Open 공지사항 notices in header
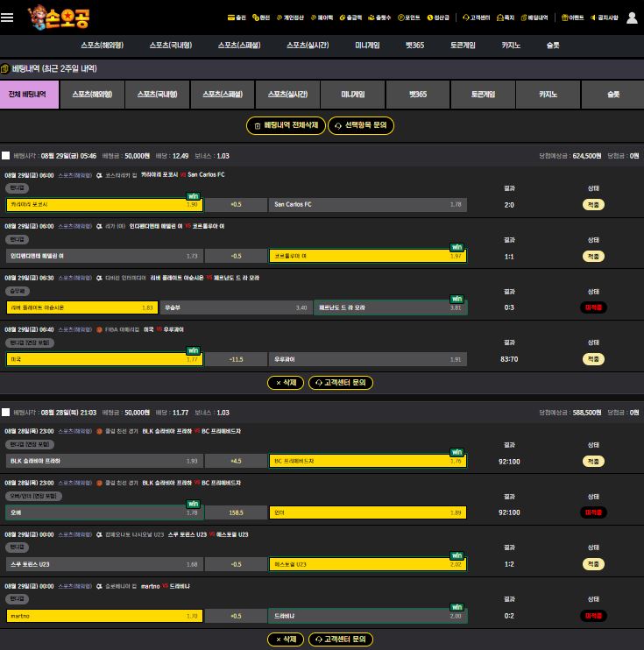Viewport: 644px width, 650px height. point(605,18)
